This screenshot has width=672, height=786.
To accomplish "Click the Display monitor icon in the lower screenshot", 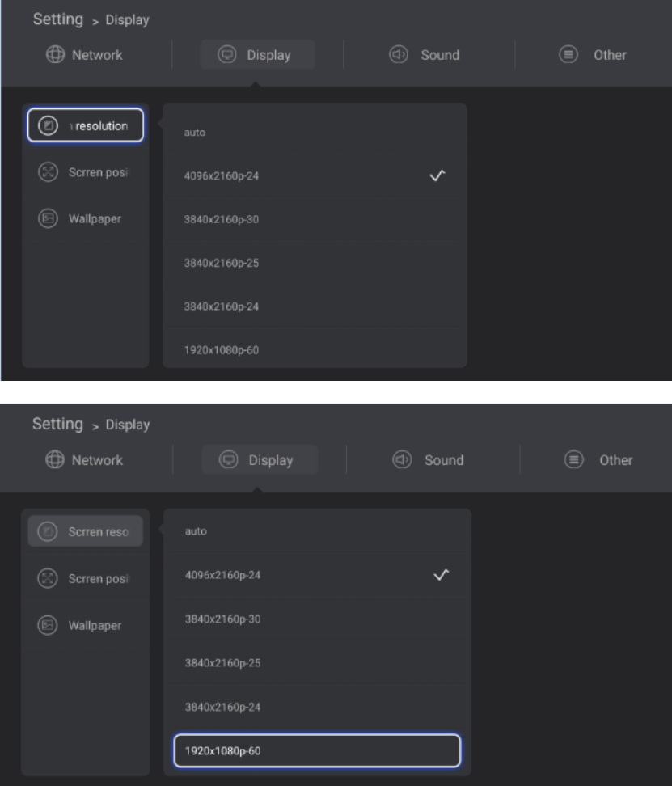I will [x=228, y=460].
